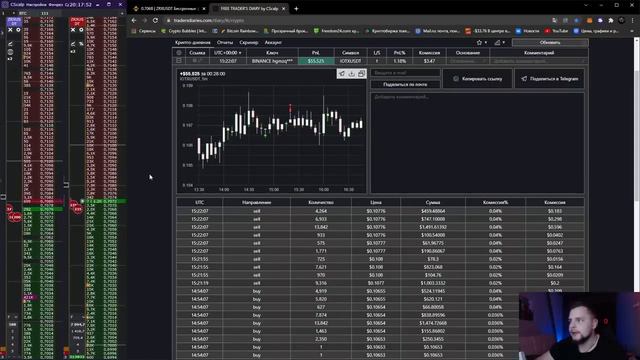Click the chart icon in CScalp left order book

10,44
